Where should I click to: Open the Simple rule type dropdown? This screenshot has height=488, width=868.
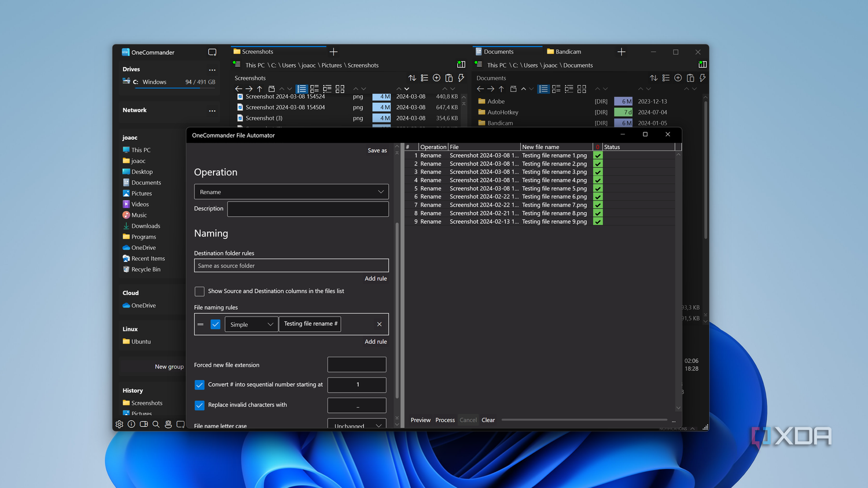[251, 324]
